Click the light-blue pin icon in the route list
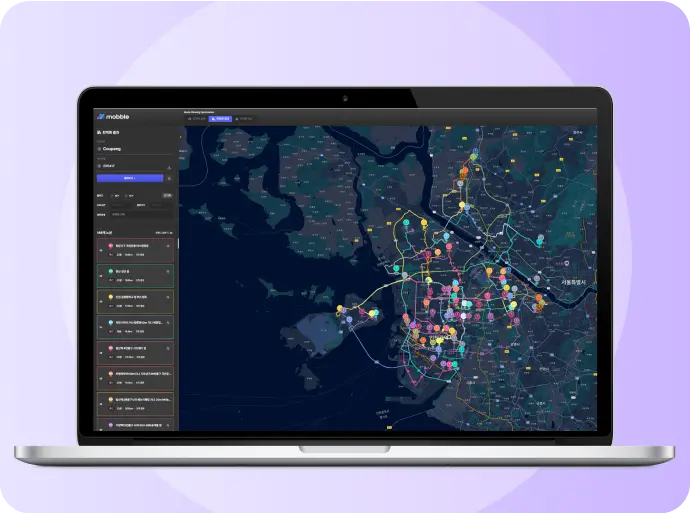The height and width of the screenshot is (513, 690). (111, 322)
